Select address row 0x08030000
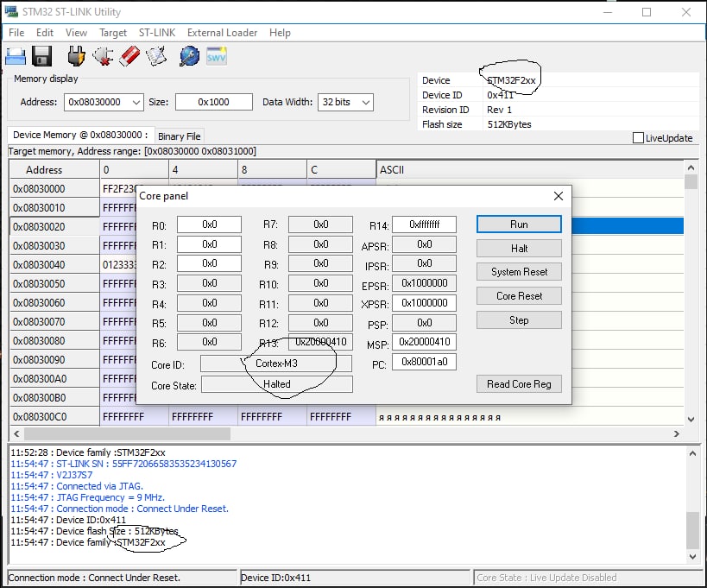This screenshot has width=707, height=588. coord(54,189)
